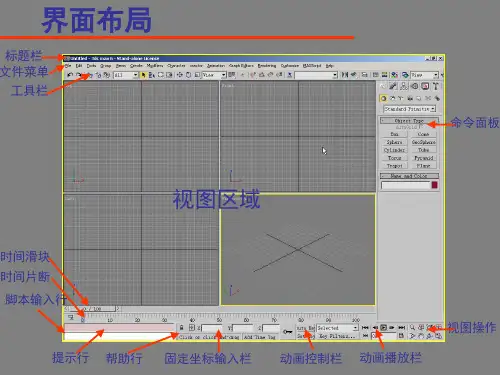Open the Group menu

(x=106, y=66)
